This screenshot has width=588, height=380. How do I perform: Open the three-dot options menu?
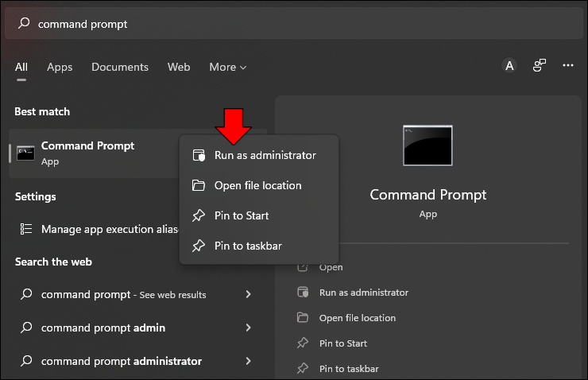tap(568, 66)
